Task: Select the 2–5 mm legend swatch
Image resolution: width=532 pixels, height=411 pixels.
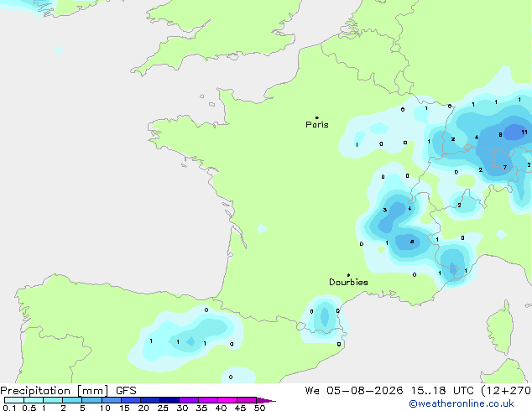Action: pos(72,400)
